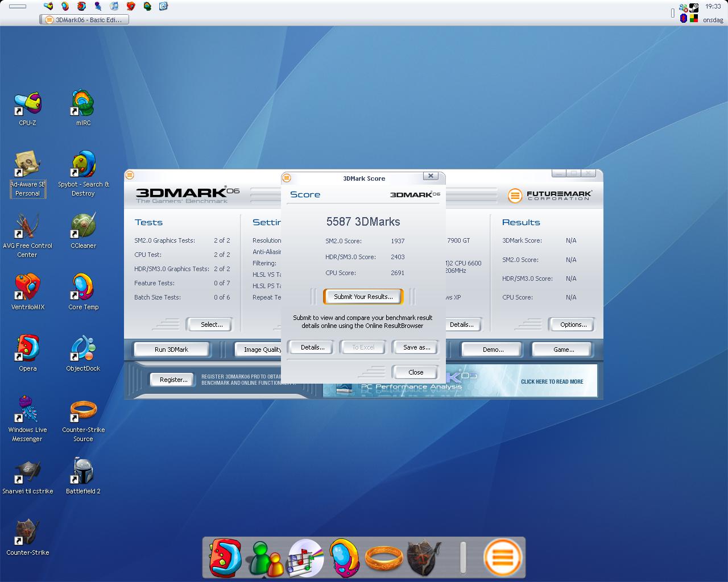The width and height of the screenshot is (728, 582).
Task: Click Submit Your Results button
Action: (x=363, y=297)
